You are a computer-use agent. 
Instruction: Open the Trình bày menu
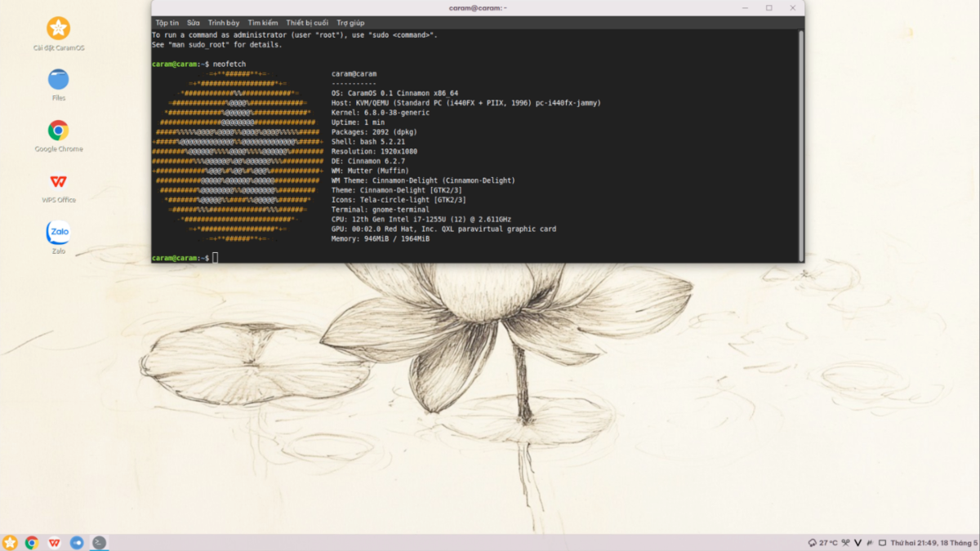224,23
